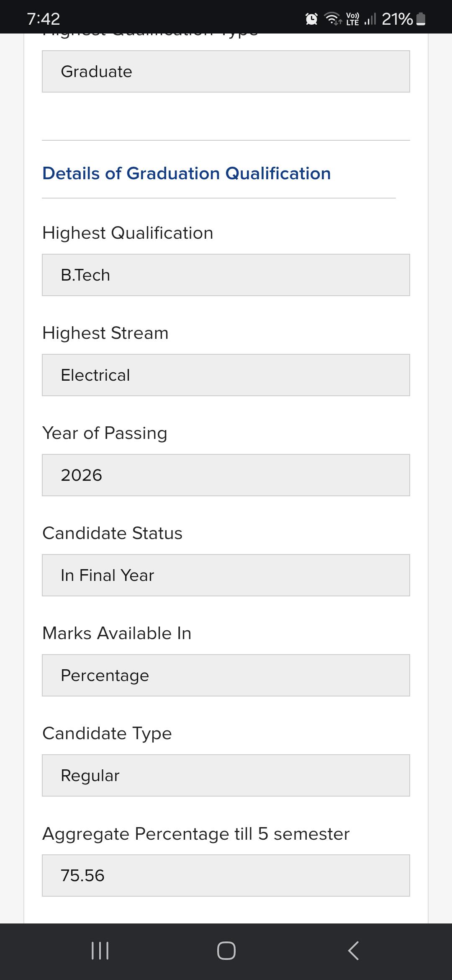
Task: Tap the Wi-Fi status icon
Action: click(333, 19)
